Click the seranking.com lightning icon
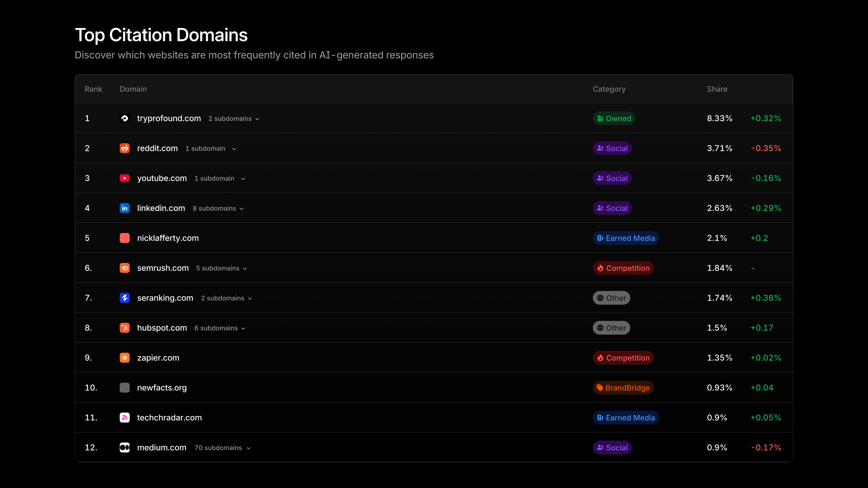 (125, 298)
